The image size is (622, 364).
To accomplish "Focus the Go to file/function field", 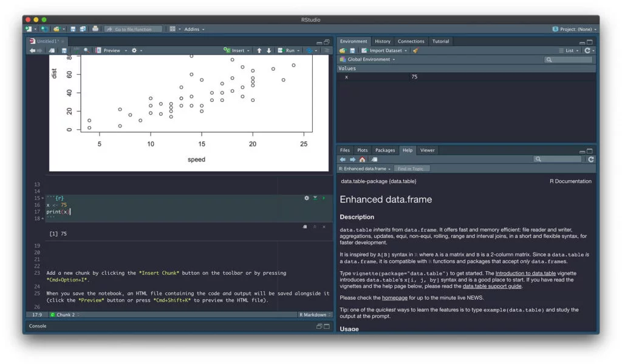I will coord(134,29).
